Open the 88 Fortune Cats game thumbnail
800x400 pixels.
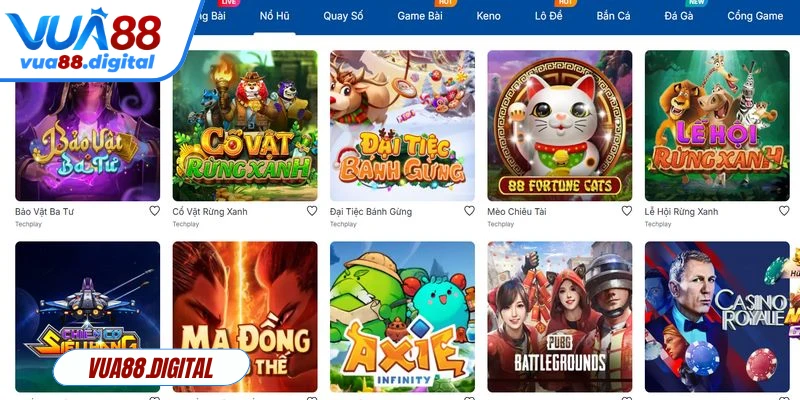click(x=560, y=125)
